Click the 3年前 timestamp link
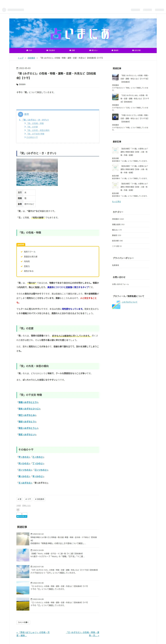This screenshot has height=644, width=166. (x=18, y=506)
